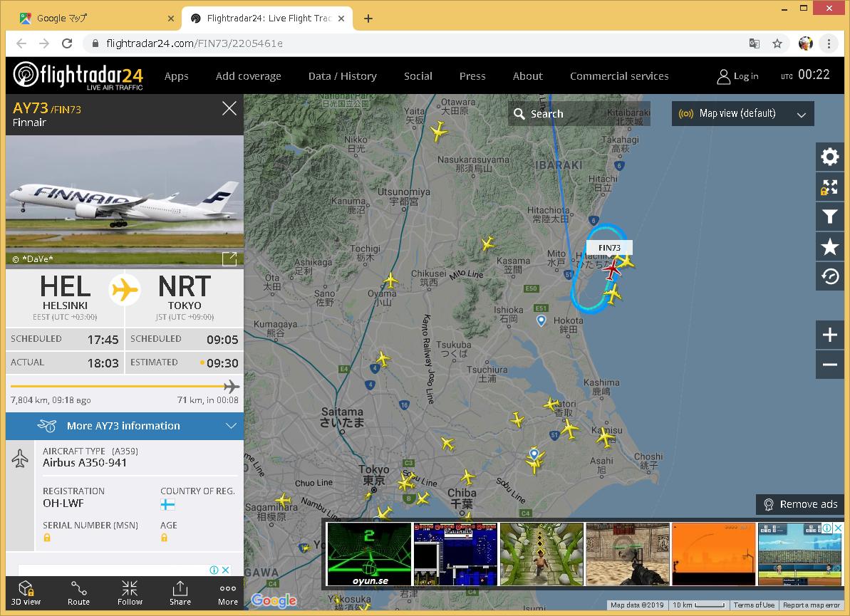
Task: Close the AY73 flight panel
Action: click(x=229, y=108)
